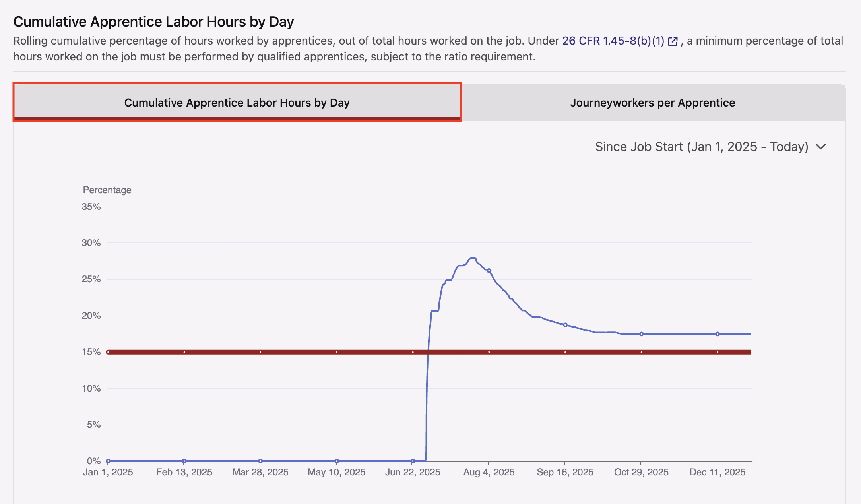Click the Mar 28, 2025 x-axis label
Screen dimensions: 861x504
pyautogui.click(x=260, y=472)
